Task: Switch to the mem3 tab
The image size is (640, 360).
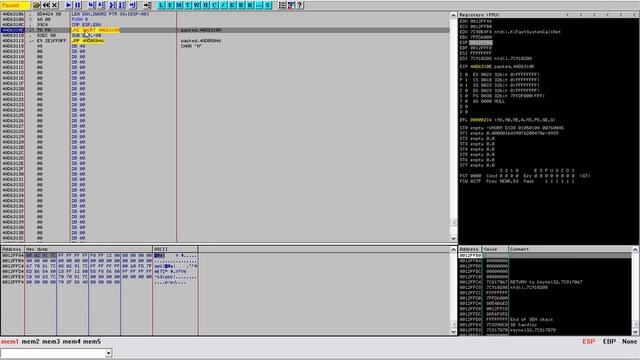Action: pos(51,342)
